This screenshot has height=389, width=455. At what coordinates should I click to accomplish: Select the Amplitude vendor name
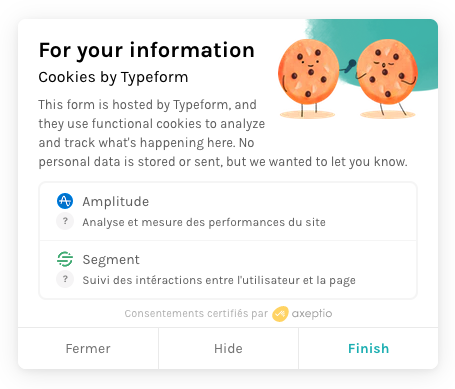[x=116, y=202]
